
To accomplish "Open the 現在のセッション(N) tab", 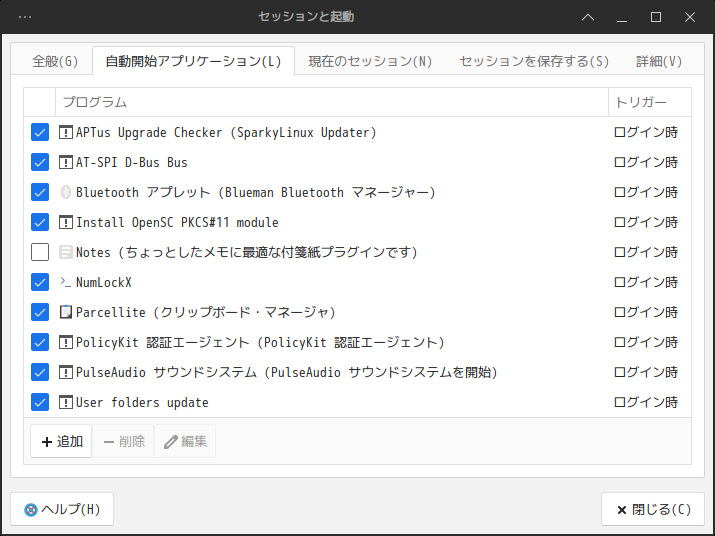I will (x=370, y=61).
